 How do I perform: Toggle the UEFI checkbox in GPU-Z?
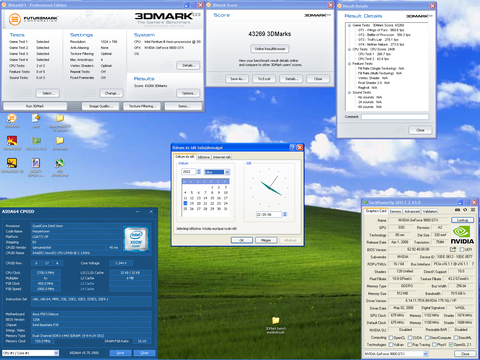click(x=462, y=249)
